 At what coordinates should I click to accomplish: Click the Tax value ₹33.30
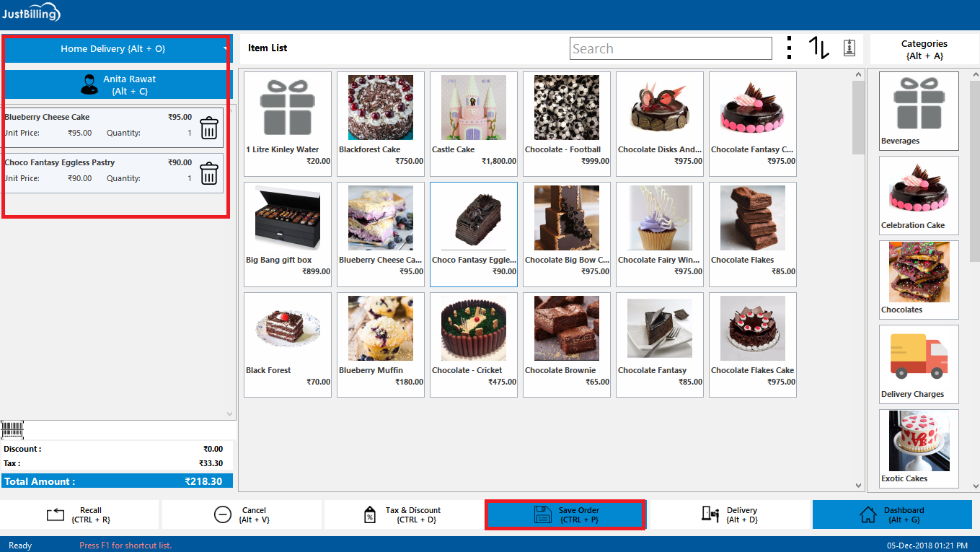pyautogui.click(x=211, y=463)
